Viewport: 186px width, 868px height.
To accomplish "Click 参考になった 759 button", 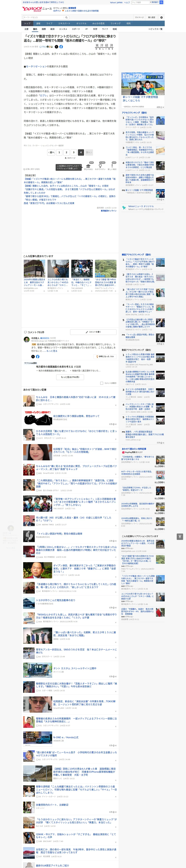I will pyautogui.click(x=105, y=356).
